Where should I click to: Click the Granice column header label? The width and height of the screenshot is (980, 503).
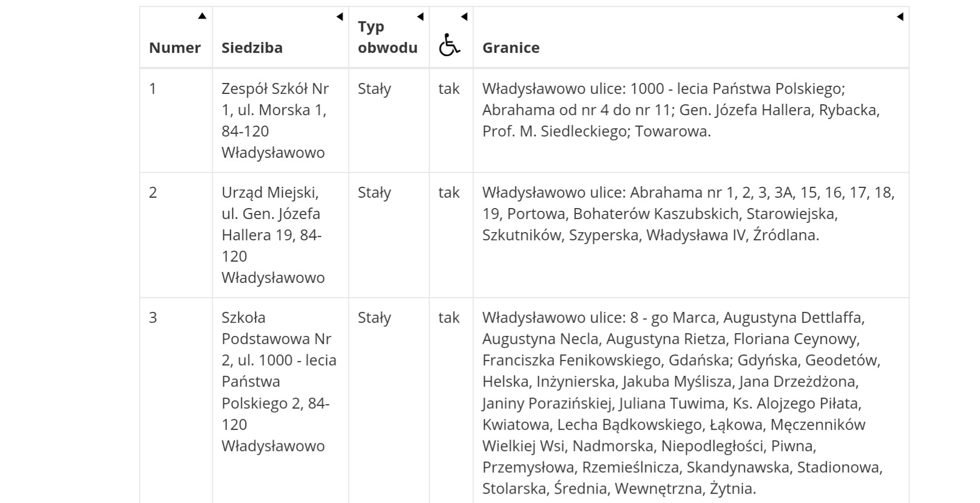(x=510, y=48)
